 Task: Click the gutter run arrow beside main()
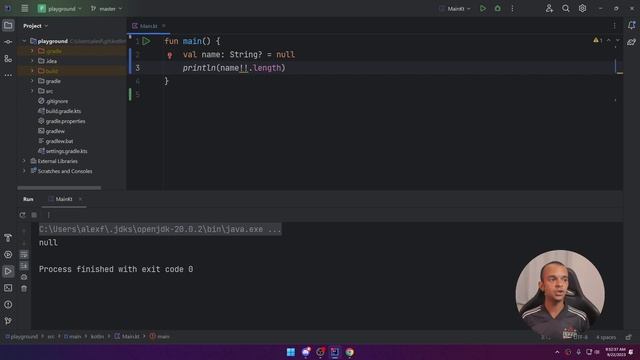(x=146, y=41)
